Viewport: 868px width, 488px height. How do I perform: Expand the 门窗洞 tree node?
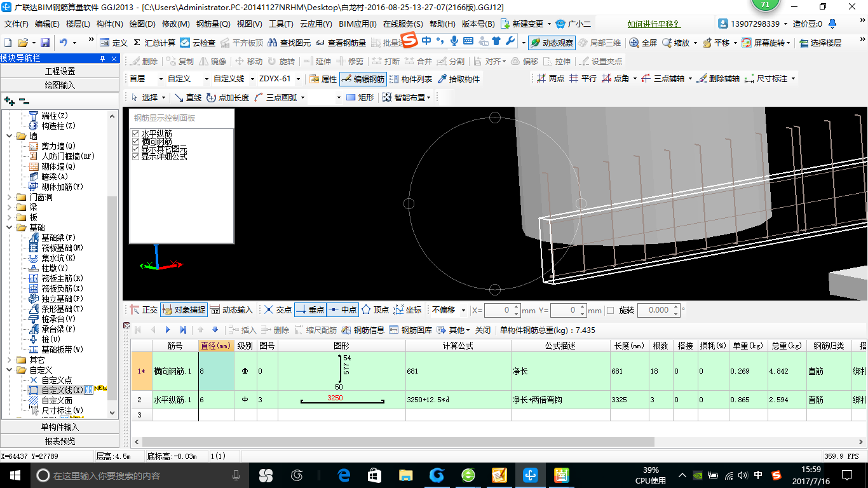click(10, 197)
